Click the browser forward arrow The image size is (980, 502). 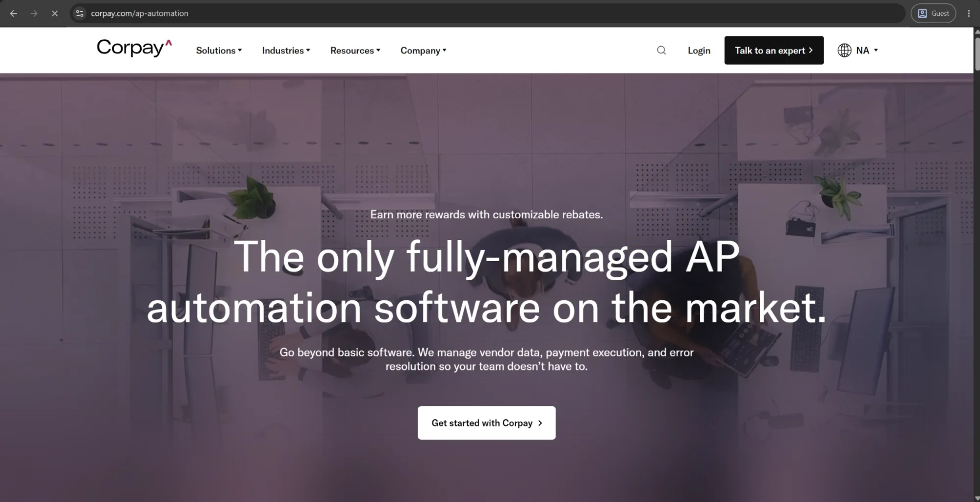coord(34,13)
